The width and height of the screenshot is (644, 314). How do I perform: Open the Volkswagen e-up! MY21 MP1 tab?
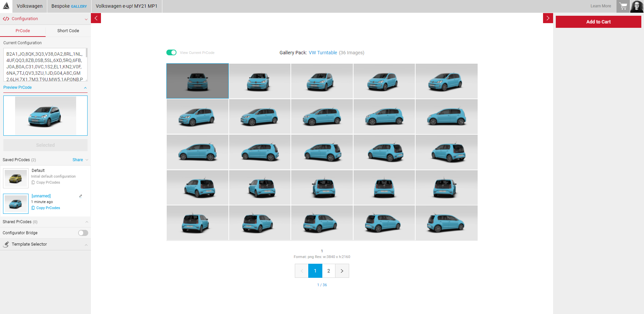pos(126,6)
